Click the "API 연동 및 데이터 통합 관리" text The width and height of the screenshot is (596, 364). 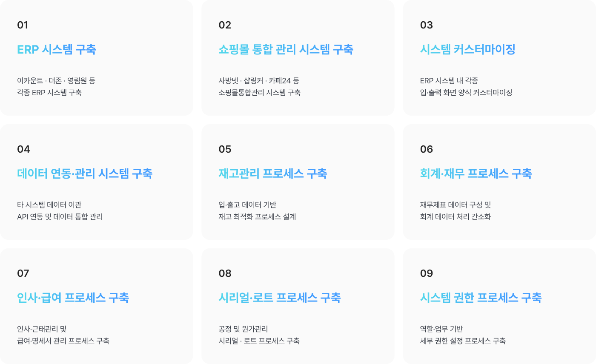click(60, 216)
